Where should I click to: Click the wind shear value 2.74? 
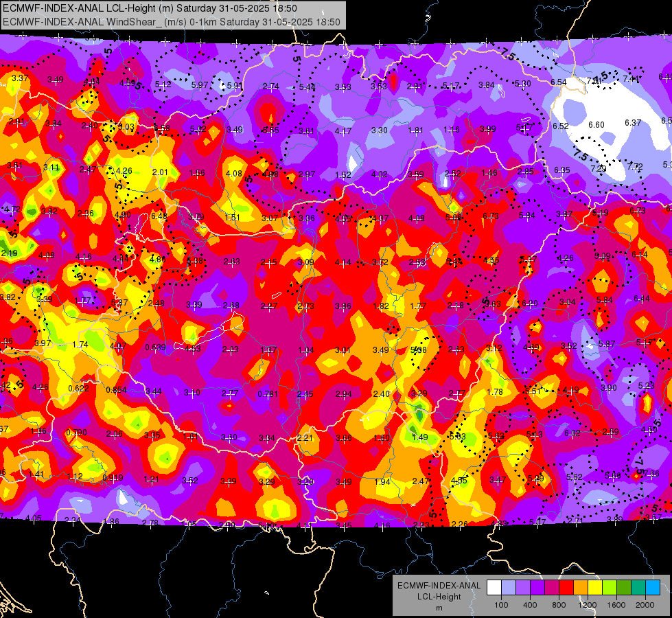(x=271, y=87)
